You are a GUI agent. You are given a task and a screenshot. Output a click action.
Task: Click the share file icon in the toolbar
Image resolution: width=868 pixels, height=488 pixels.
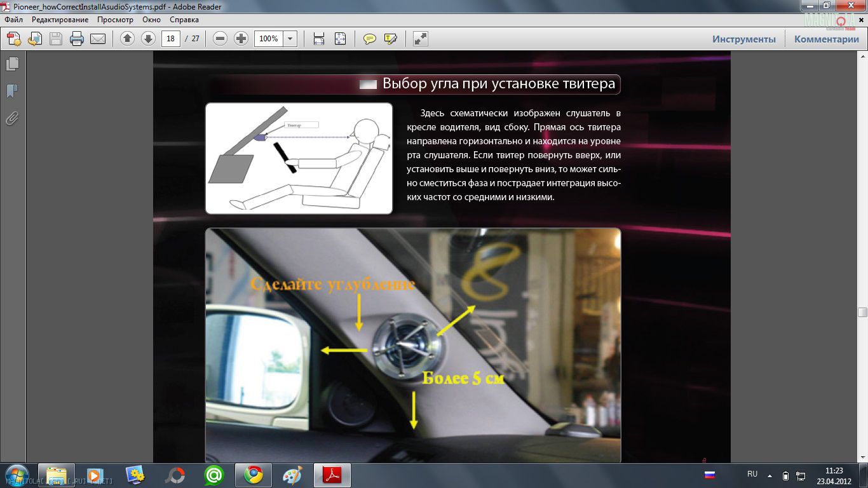[35, 39]
